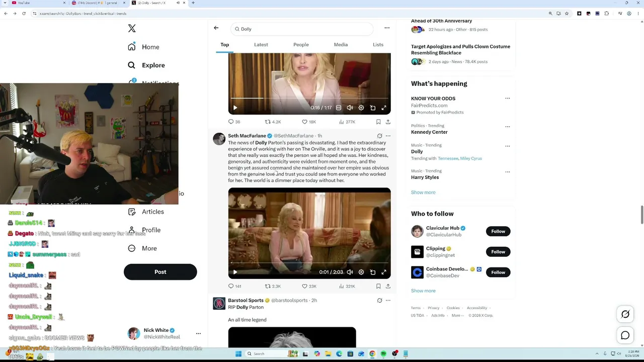Follow Coinbase Developer account
This screenshot has width=644, height=362.
tap(498, 273)
